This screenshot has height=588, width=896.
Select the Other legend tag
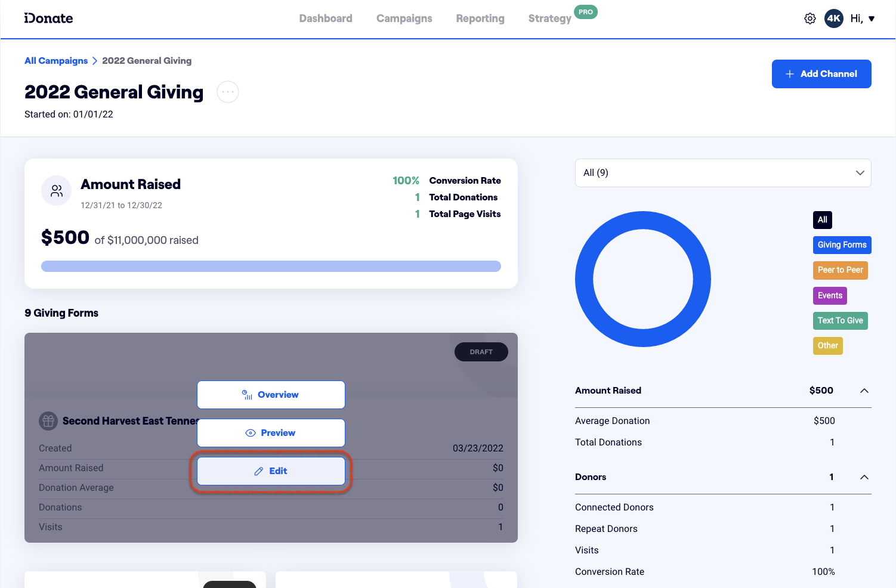pos(827,346)
